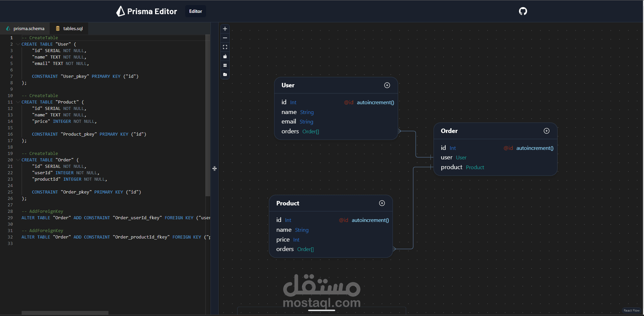
Task: Click the Order_userId_fkey ALTER TABLE line
Action: point(116,218)
